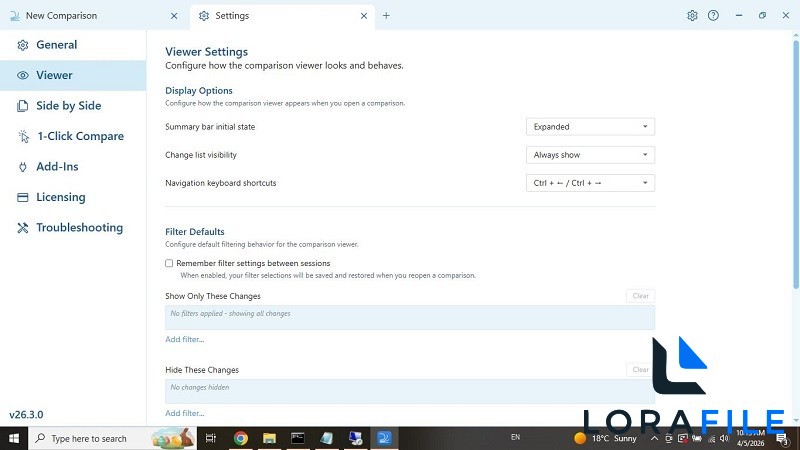Click the Licensing card icon

[x=22, y=197]
